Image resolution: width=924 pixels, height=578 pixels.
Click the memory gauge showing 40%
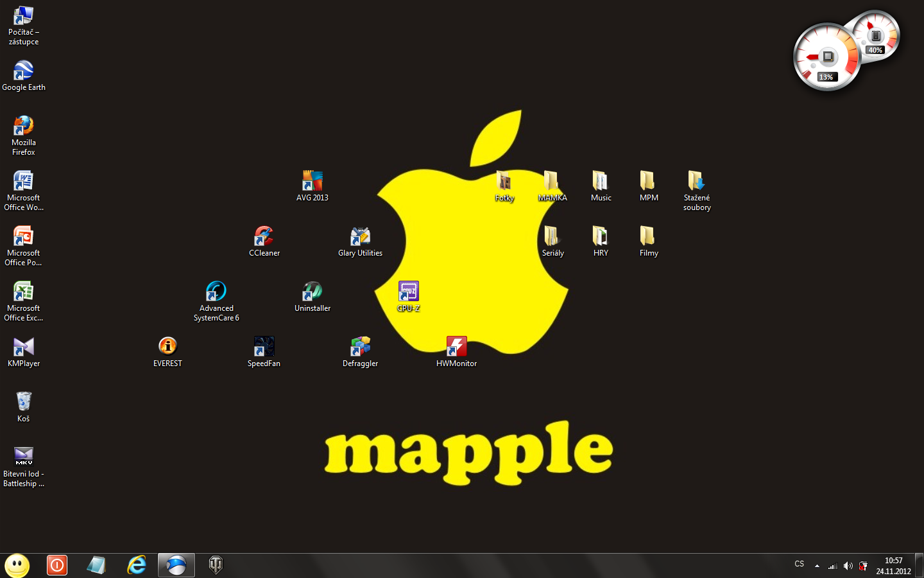[x=875, y=36]
